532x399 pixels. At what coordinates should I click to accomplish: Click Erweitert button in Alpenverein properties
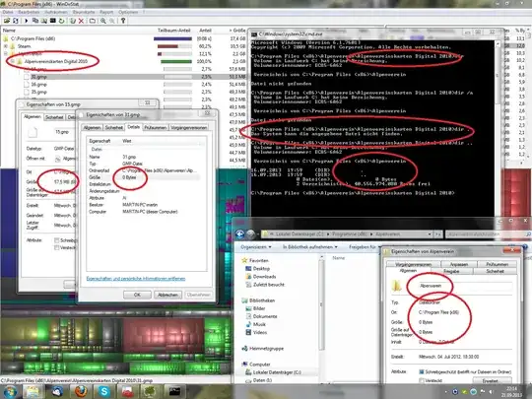(x=492, y=381)
